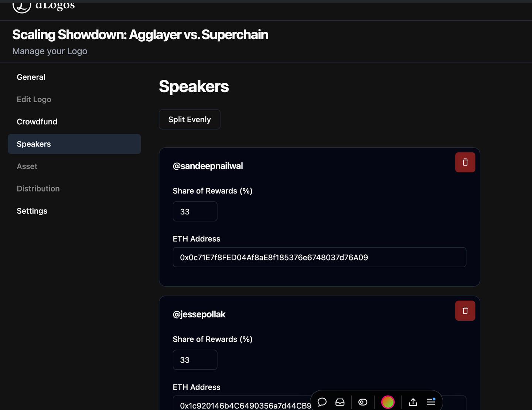Click the @sandeepnailwal speaker name

coord(208,166)
